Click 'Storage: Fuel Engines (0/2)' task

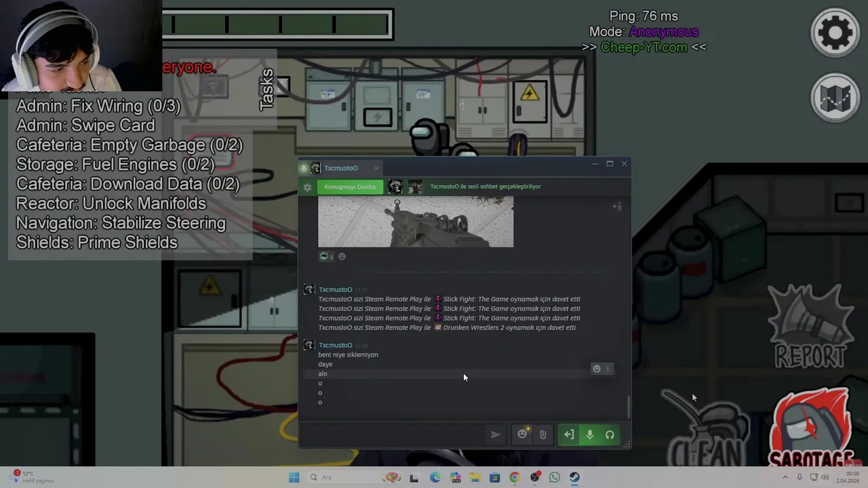pos(115,164)
